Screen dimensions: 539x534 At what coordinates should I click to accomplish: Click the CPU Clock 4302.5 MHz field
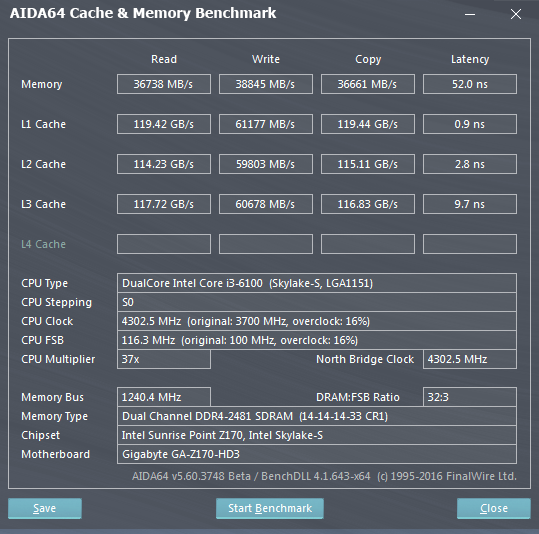317,321
